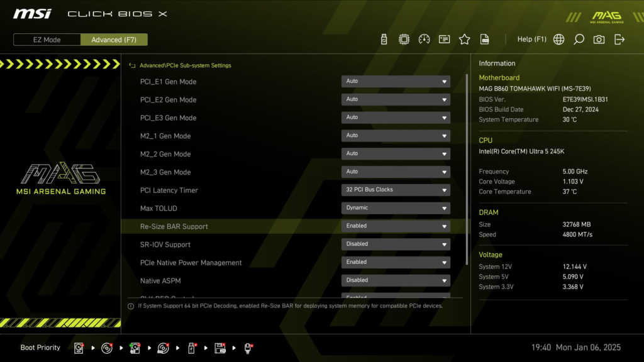Open the PCI_E1 Gen Mode dropdown

[x=396, y=81]
